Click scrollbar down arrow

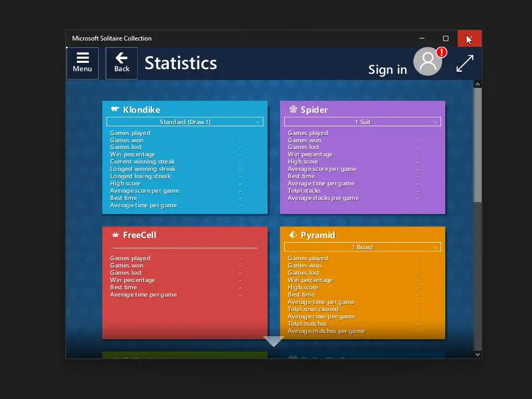click(x=478, y=354)
